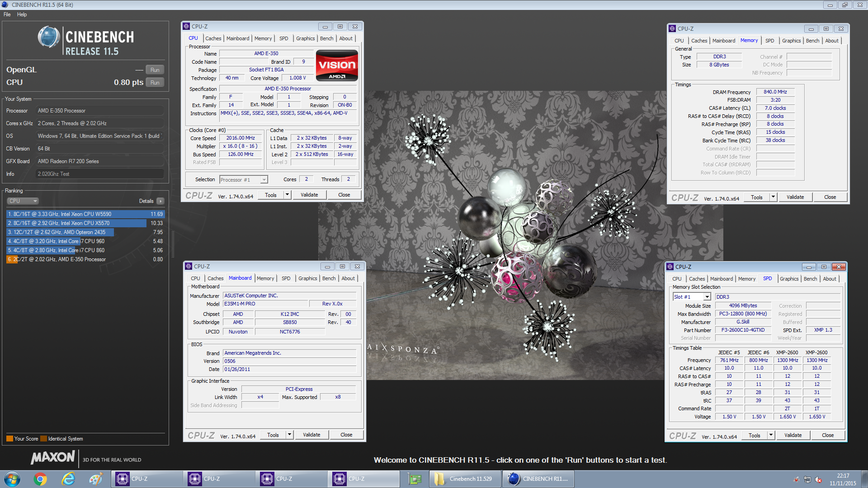The image size is (868, 488).
Task: Select ranking row Intel Core i7 CPU 960
Action: click(85, 241)
